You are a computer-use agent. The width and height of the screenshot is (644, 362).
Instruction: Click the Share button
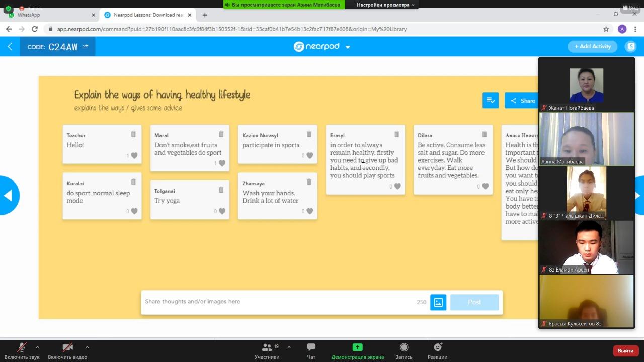pos(522,101)
